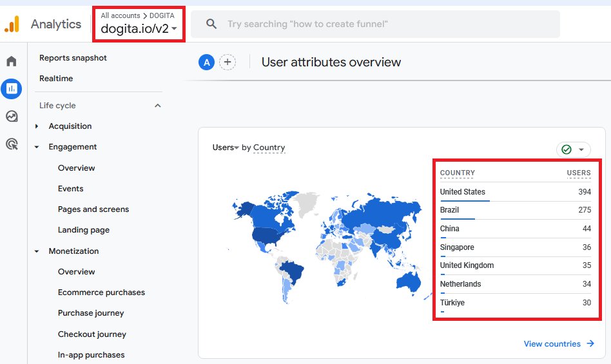
Task: Open Ecommerce purchases report
Action: point(101,292)
